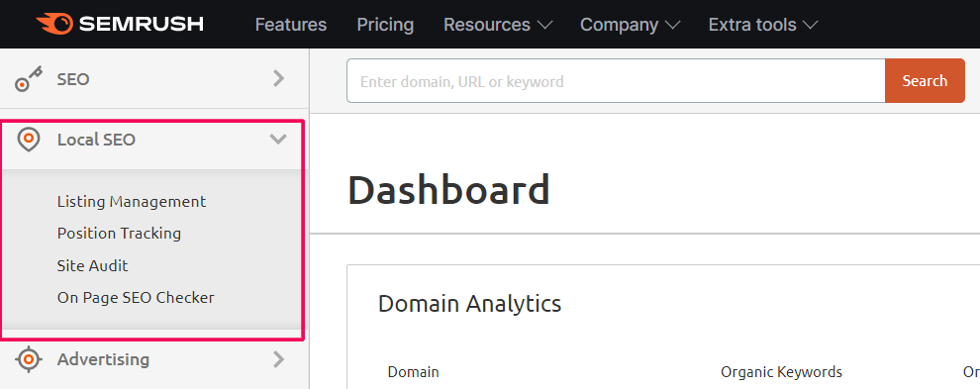The height and width of the screenshot is (389, 980).
Task: Focus the domain, URL or keyword field
Action: point(616,81)
